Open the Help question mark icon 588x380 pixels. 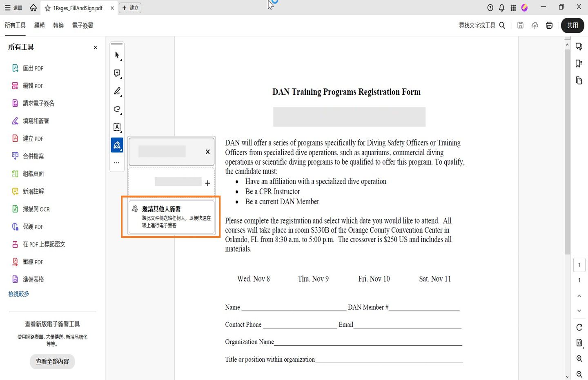point(490,8)
